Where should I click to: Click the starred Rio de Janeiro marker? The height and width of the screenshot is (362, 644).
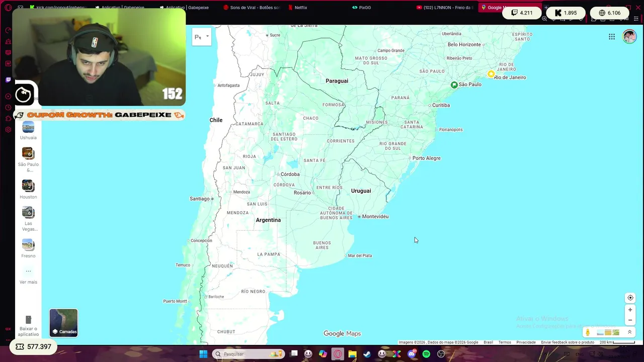coord(491,74)
